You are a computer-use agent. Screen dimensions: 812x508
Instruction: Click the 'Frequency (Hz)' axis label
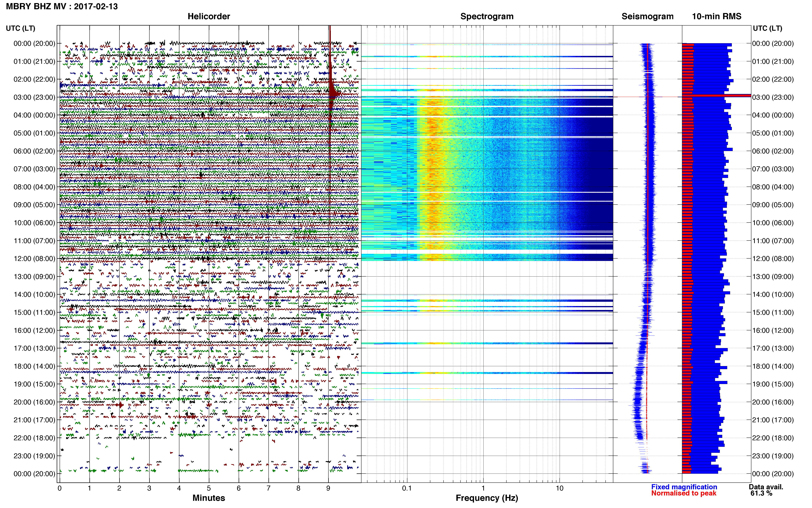click(487, 498)
